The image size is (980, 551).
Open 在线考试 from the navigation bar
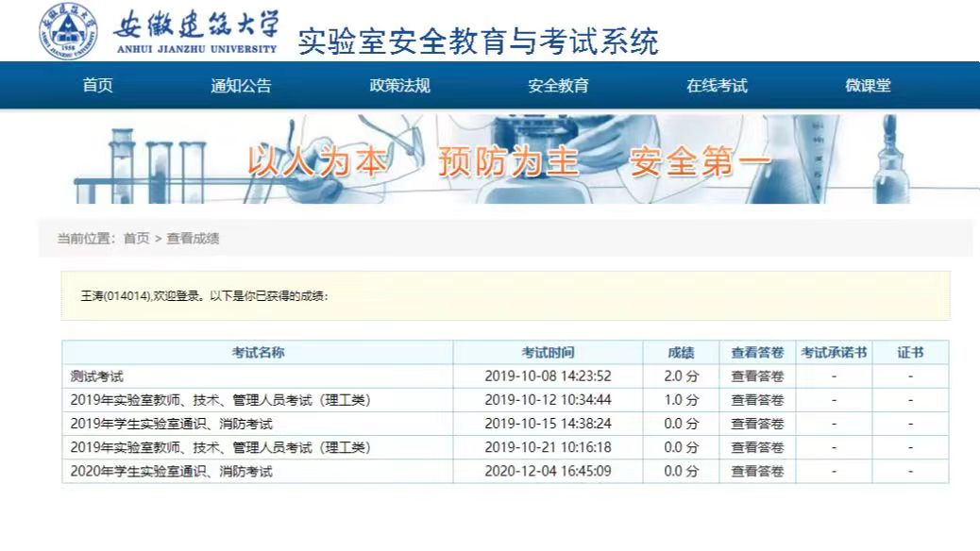pyautogui.click(x=717, y=86)
